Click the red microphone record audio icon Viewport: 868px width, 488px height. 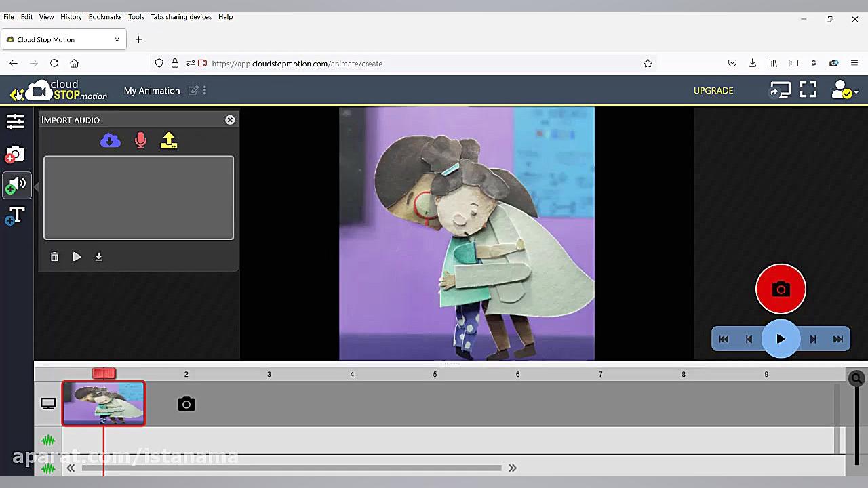point(140,140)
